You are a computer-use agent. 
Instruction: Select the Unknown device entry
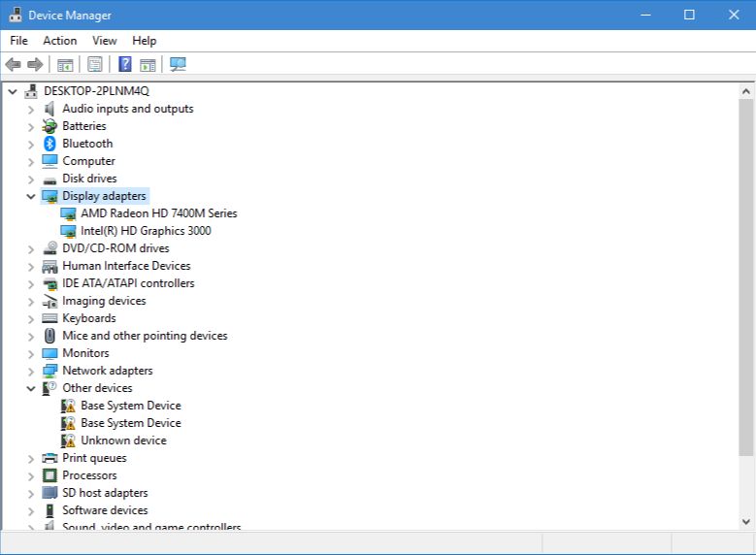(123, 441)
